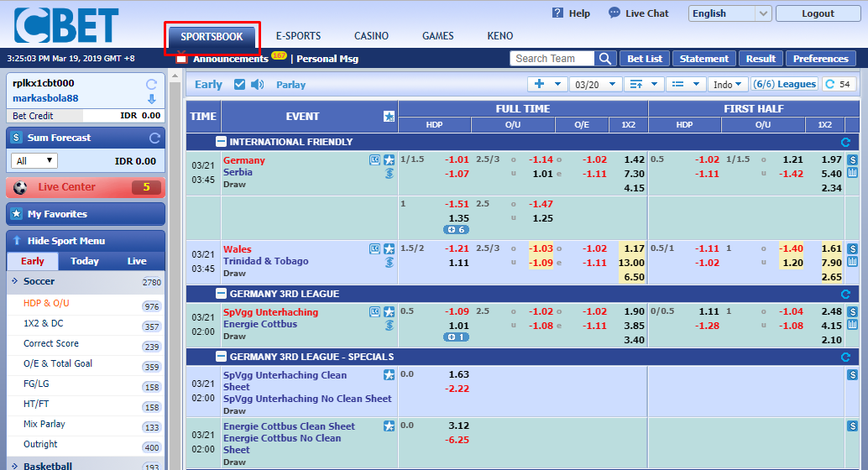Open the Live Center with 5 events
Viewport: 868px width, 470px height.
click(86, 188)
